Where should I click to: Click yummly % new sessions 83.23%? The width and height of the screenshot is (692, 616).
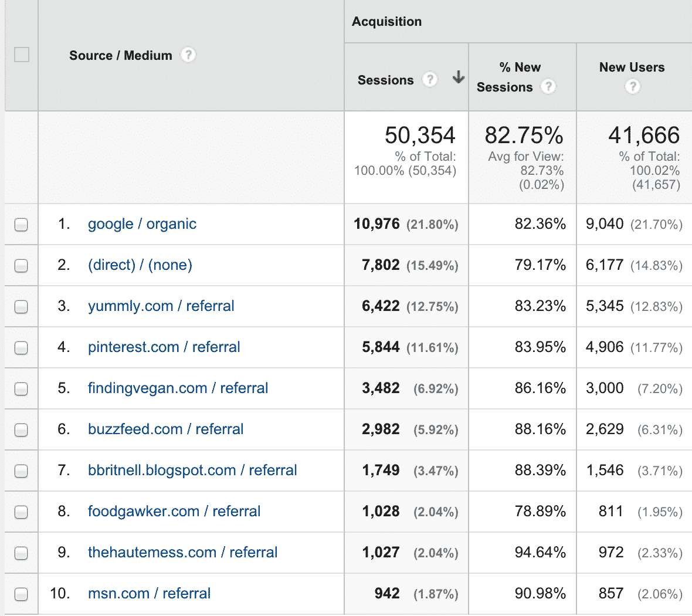(x=540, y=306)
